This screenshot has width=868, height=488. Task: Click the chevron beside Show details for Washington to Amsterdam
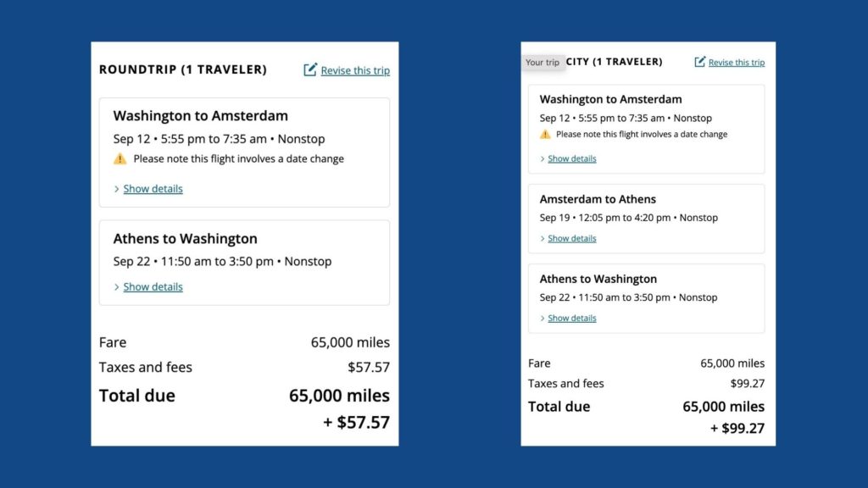116,189
